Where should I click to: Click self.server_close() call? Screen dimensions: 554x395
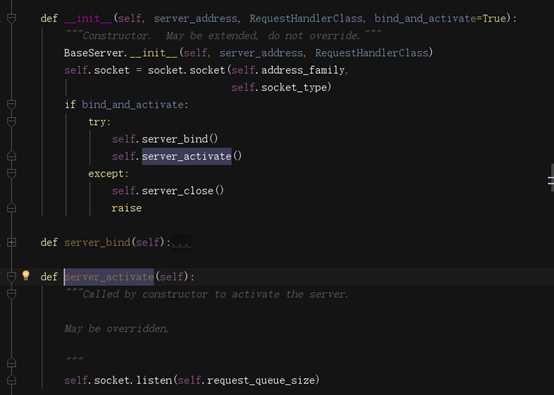168,191
